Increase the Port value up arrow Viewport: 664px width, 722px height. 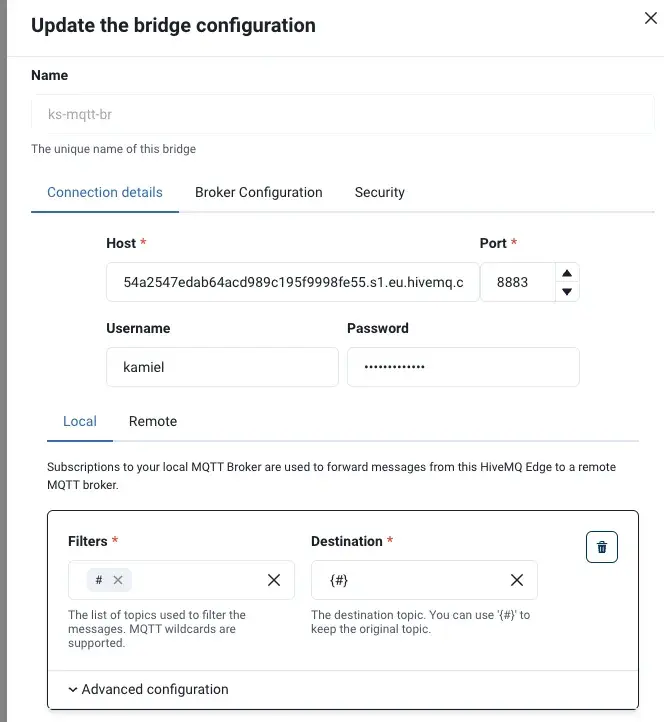click(x=567, y=273)
